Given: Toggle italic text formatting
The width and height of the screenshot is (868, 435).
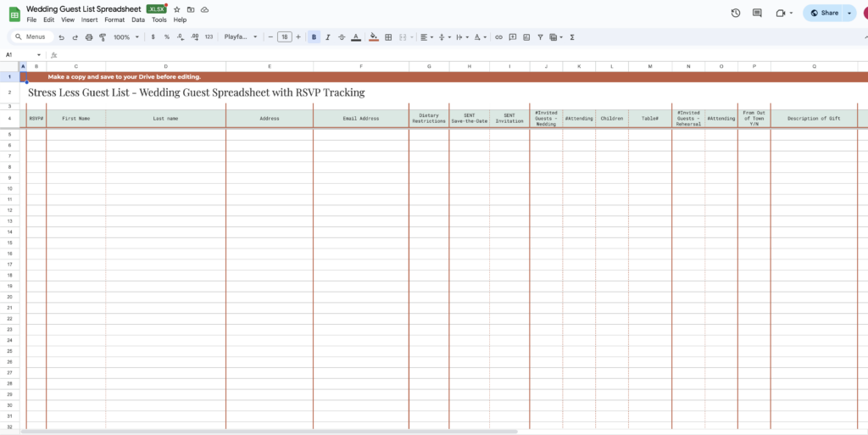Looking at the screenshot, I should click(328, 37).
